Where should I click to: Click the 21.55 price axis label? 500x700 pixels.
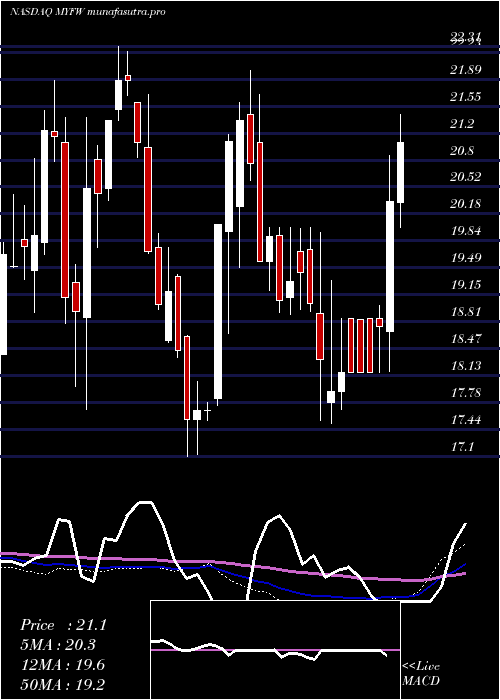pyautogui.click(x=466, y=96)
